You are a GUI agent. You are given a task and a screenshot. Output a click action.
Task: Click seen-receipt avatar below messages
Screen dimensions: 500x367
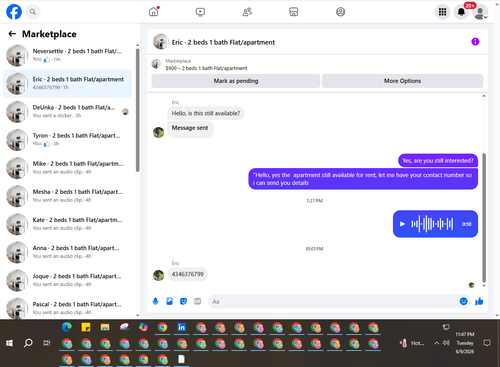471,285
